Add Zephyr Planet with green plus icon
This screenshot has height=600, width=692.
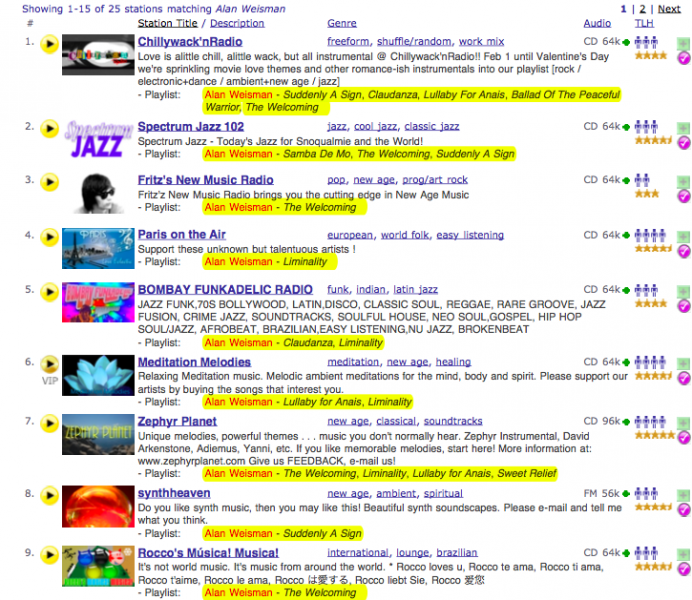point(683,423)
